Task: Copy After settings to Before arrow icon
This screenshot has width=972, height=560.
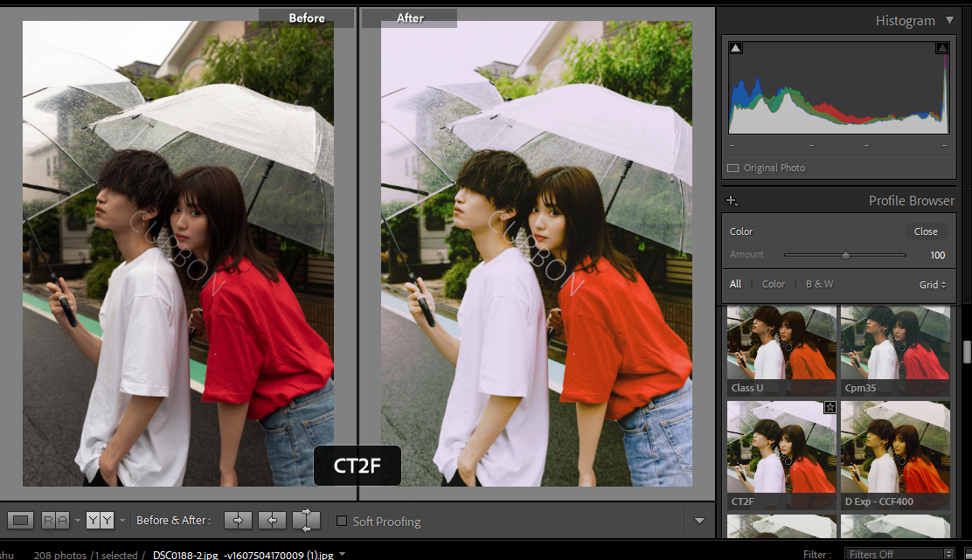Action: click(272, 521)
